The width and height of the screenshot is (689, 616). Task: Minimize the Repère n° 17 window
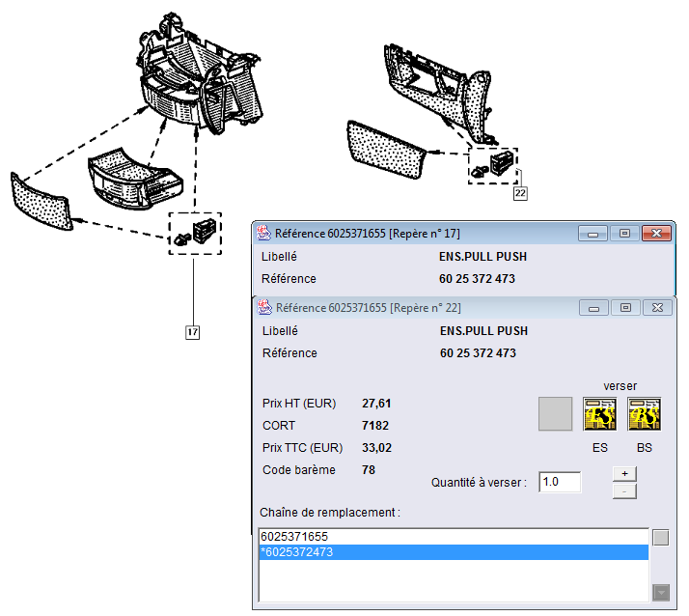click(593, 234)
